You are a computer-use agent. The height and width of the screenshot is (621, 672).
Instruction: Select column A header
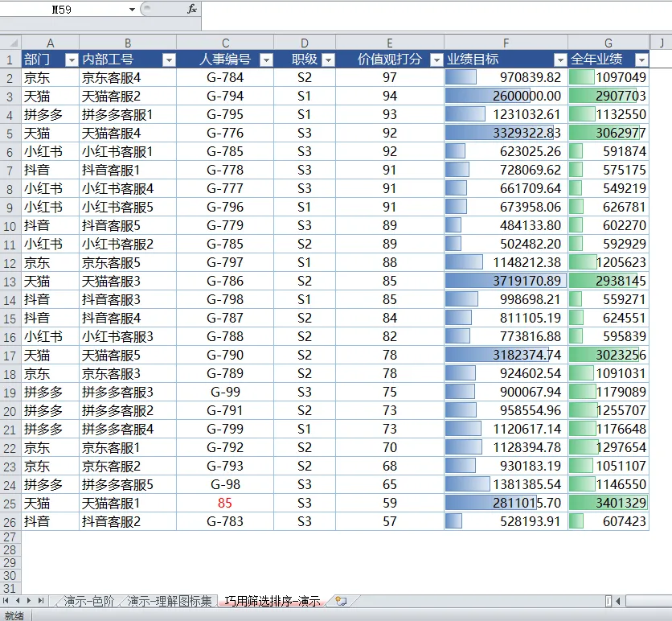50,43
